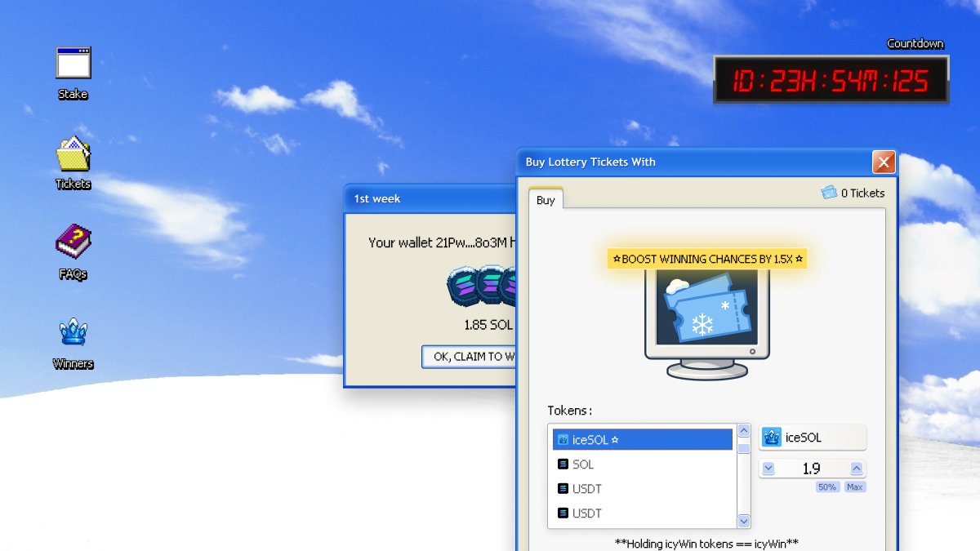Switch to the Buy tab
This screenshot has height=551, width=980.
[x=546, y=200]
